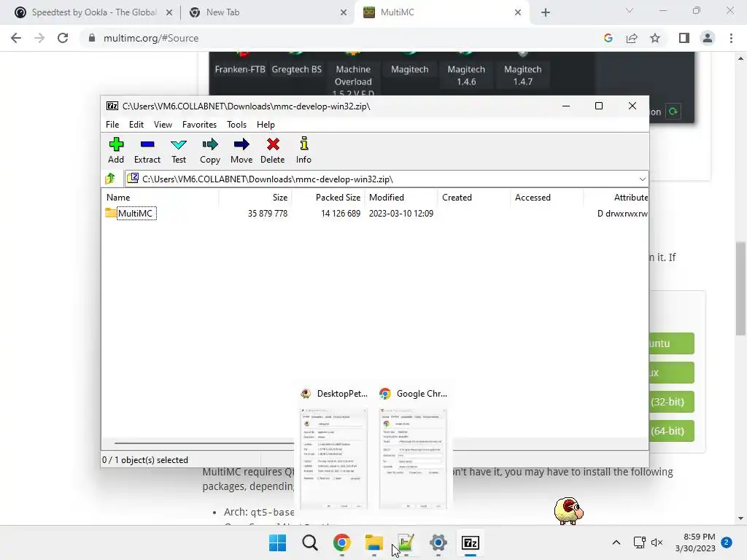Open the File menu in 7-Zip
This screenshot has height=560, width=747.
point(112,124)
